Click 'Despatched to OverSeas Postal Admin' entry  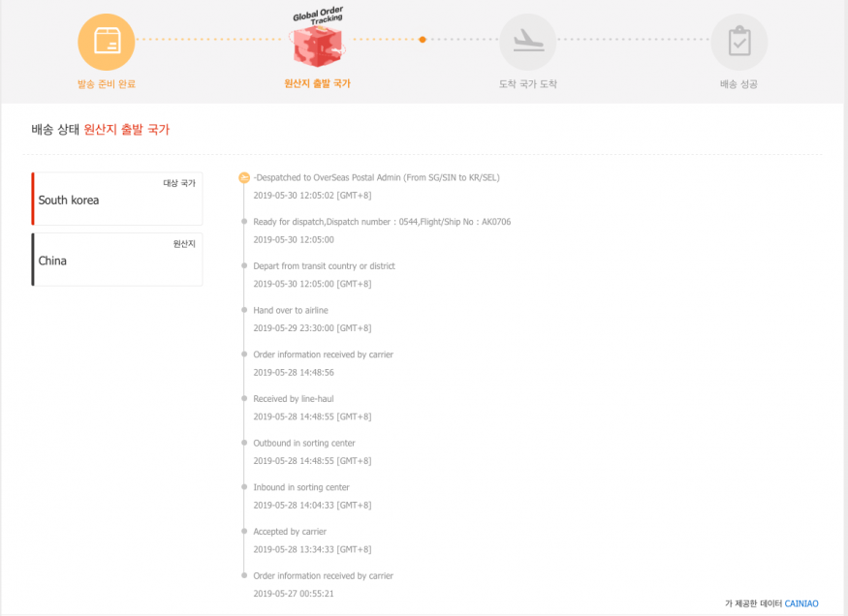tap(376, 177)
